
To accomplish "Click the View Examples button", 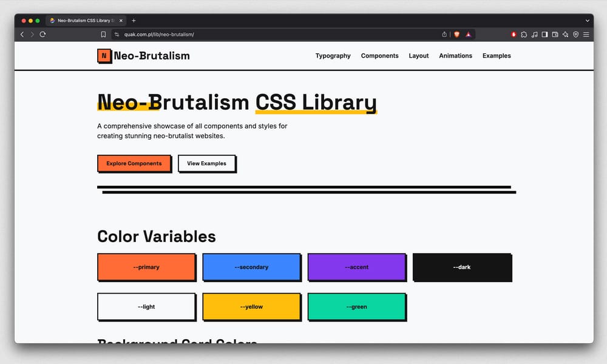I will click(x=207, y=163).
